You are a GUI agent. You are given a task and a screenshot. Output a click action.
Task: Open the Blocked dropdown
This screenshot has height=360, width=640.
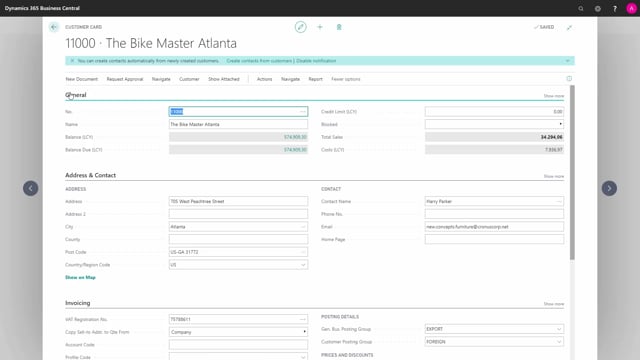pos(494,124)
